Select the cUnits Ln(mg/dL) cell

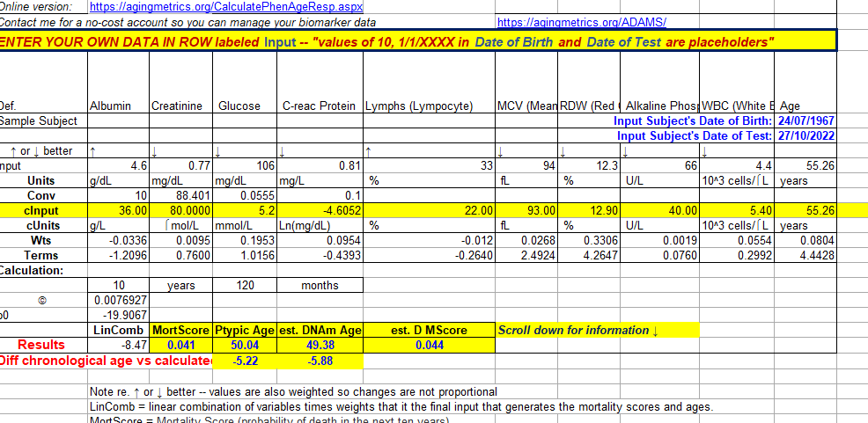click(320, 226)
